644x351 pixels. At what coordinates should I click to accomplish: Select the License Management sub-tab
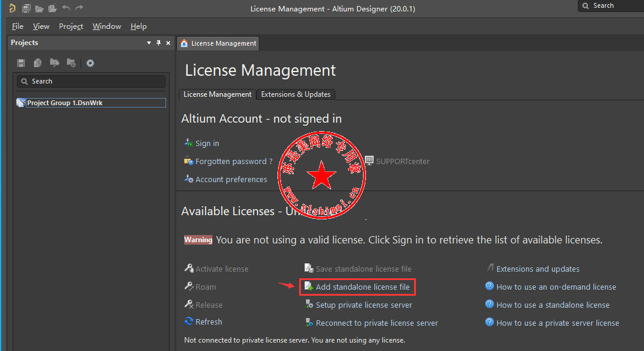point(217,94)
